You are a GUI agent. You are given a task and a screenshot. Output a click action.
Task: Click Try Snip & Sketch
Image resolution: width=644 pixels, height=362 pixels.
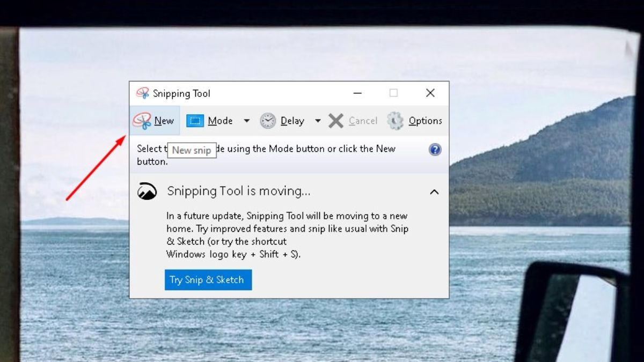click(x=208, y=279)
